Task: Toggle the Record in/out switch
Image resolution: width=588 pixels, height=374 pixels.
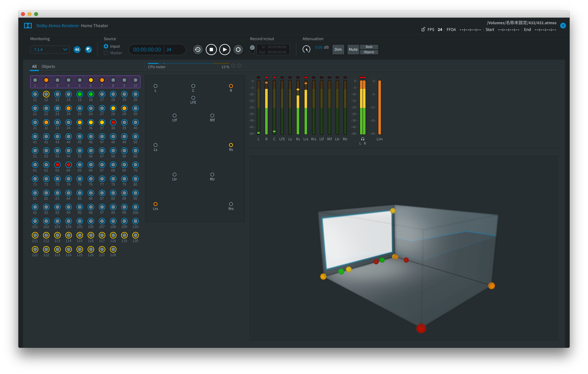Action: point(252,49)
